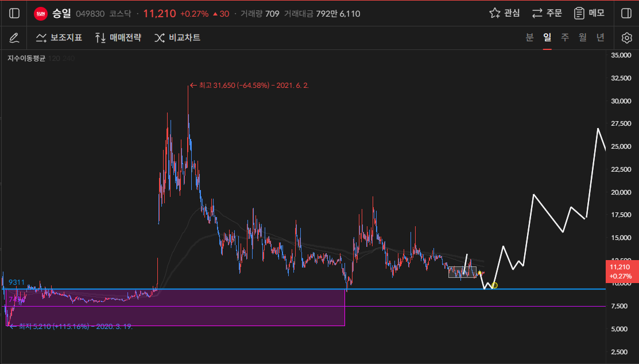Select the drawing pencil tool
639x364 pixels.
point(14,38)
